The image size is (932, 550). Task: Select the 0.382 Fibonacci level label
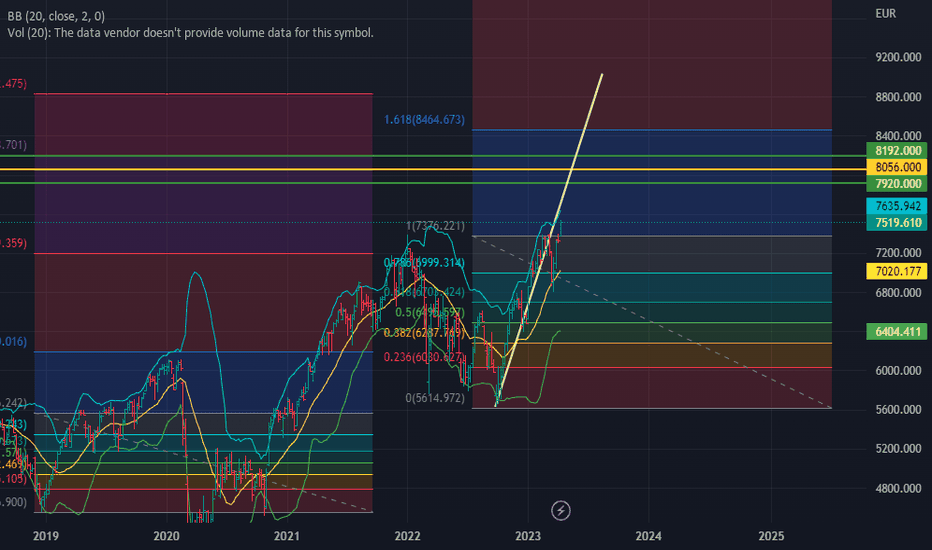tap(423, 333)
